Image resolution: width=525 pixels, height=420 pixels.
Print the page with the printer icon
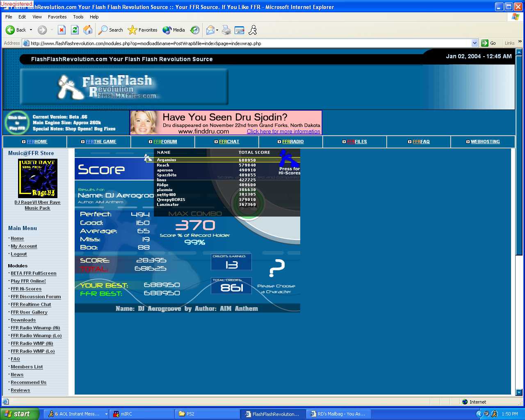pyautogui.click(x=226, y=30)
